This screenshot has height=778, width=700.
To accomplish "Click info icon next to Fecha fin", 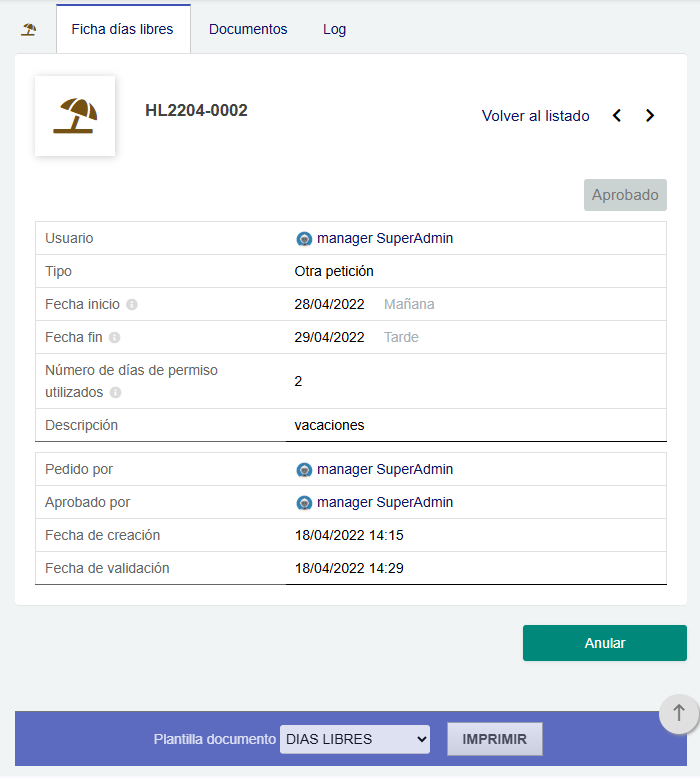I will 115,337.
